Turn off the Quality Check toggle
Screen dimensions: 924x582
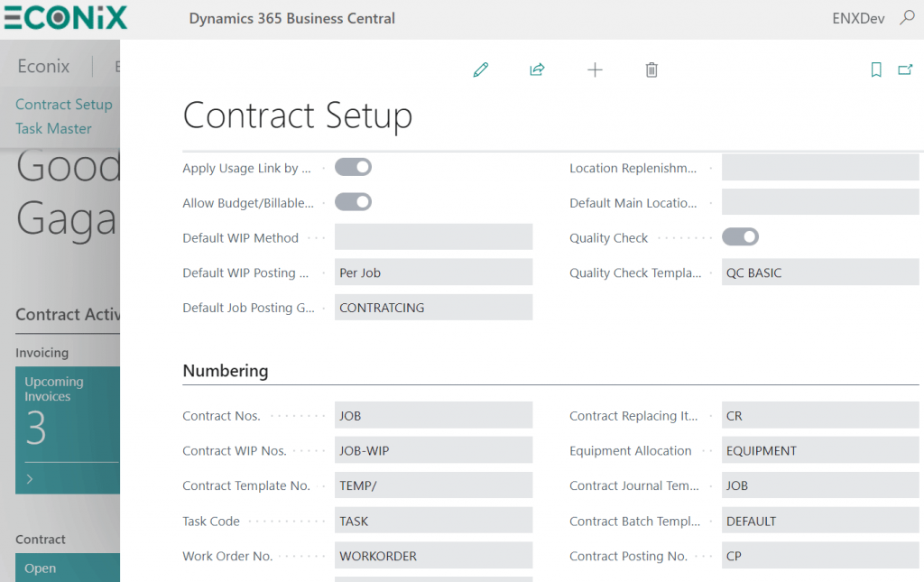[x=740, y=237]
